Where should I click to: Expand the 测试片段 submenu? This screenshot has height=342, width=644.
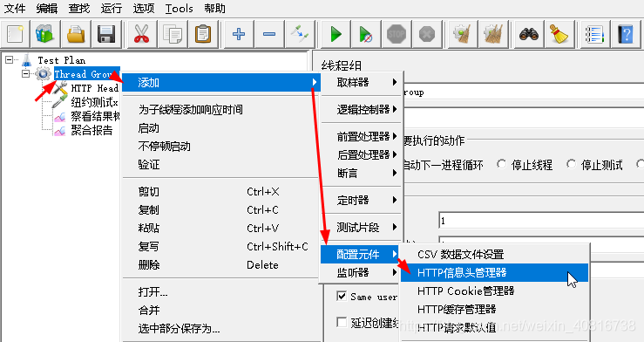(361, 228)
